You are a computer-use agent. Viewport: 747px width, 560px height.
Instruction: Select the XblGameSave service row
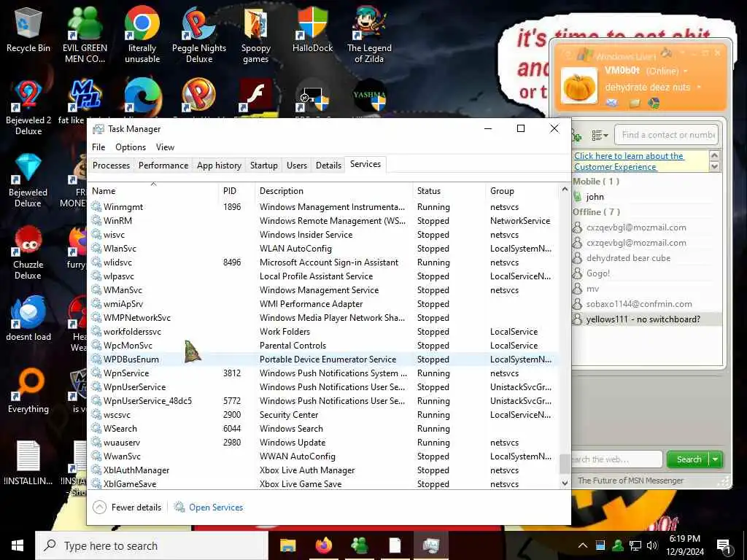pos(323,484)
